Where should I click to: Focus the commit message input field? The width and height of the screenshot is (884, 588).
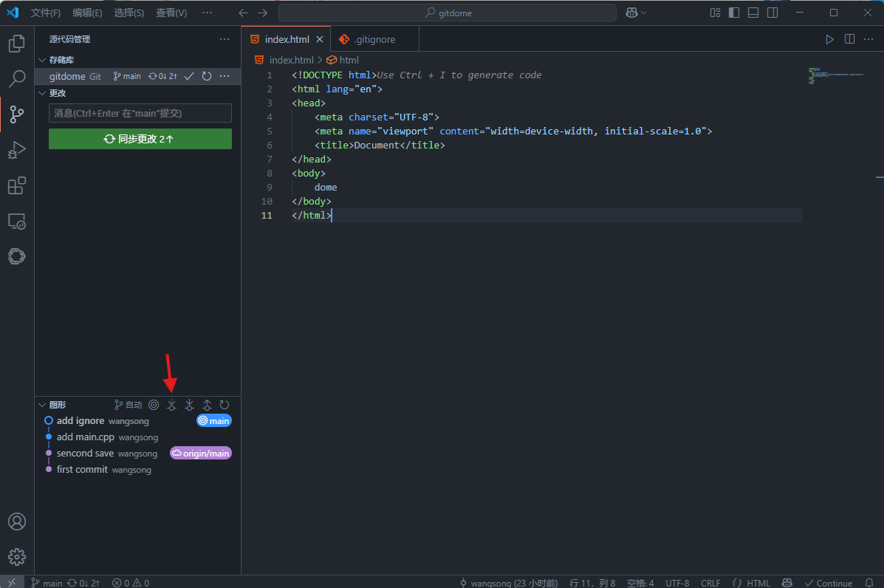click(140, 113)
